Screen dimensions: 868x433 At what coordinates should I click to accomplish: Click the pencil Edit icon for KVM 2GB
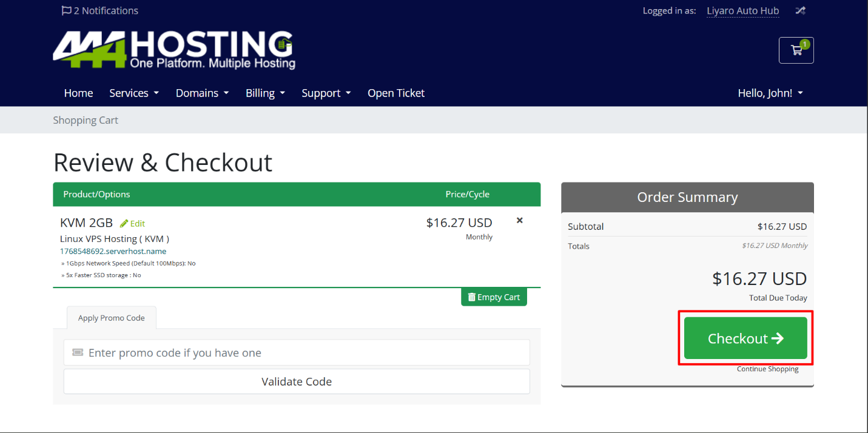tap(124, 223)
